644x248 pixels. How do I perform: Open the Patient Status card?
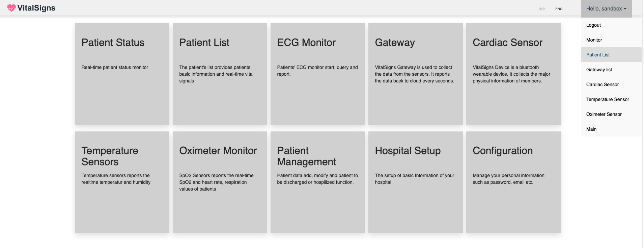pos(122,74)
